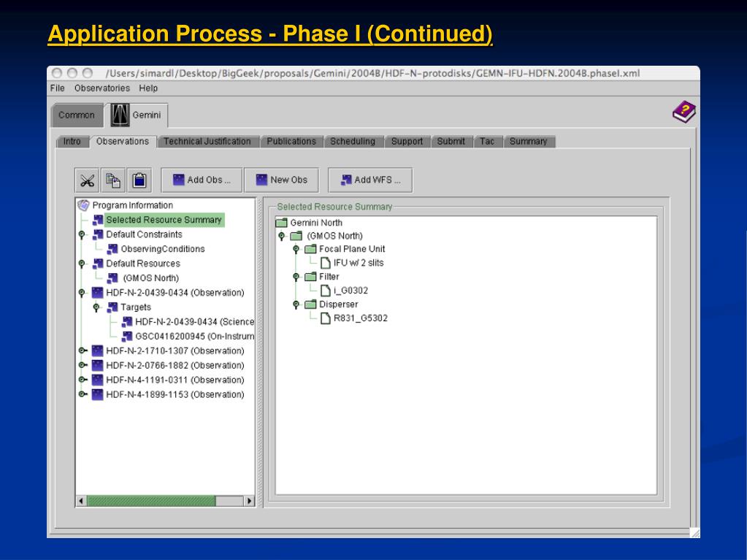Open the Summary tab
Screen dimensions: 747x560
[529, 142]
